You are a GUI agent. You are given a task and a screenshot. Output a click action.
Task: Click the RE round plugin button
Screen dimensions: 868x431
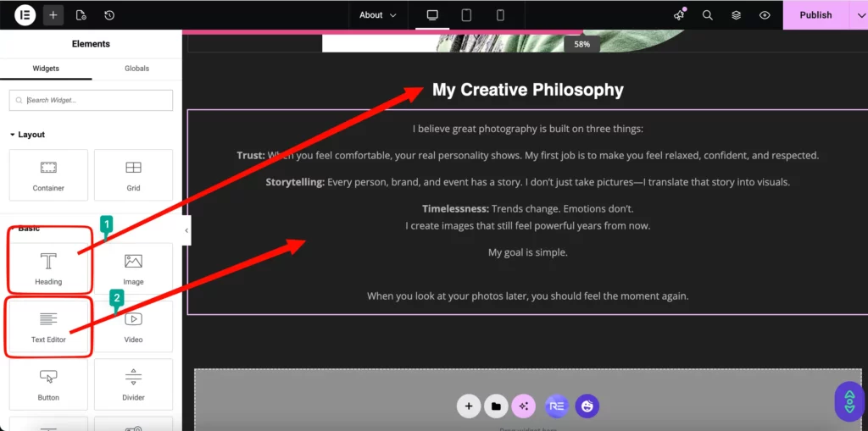pyautogui.click(x=557, y=406)
